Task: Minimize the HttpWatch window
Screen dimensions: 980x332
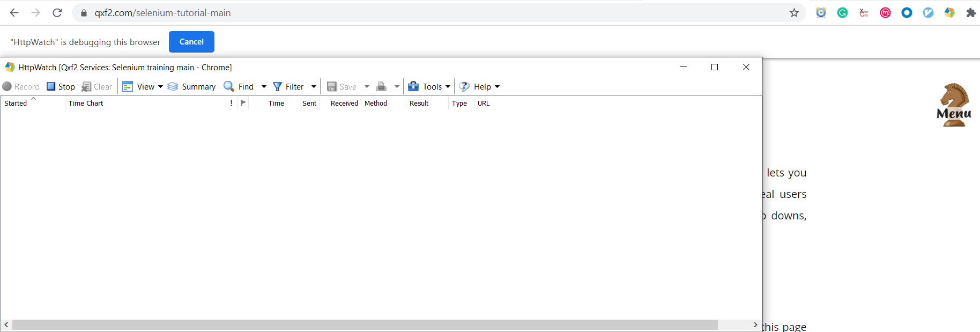Action: tap(684, 67)
